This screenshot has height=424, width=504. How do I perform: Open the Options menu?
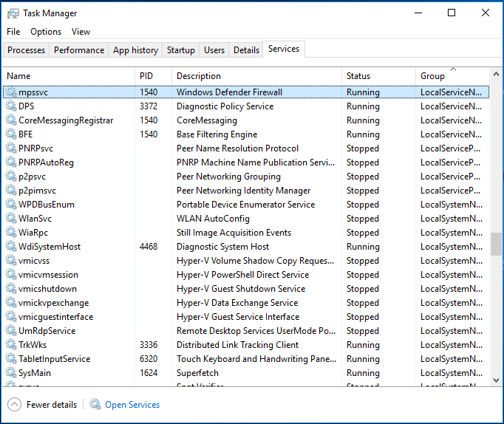46,32
